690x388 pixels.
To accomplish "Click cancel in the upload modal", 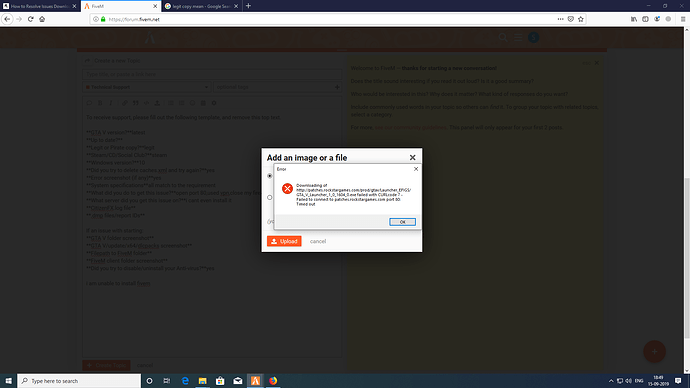I will coord(318,241).
